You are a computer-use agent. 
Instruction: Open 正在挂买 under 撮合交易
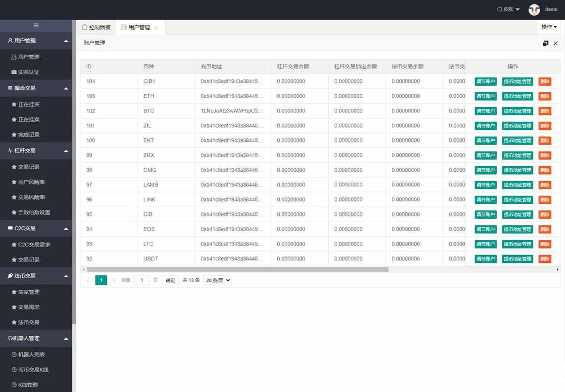pos(29,104)
